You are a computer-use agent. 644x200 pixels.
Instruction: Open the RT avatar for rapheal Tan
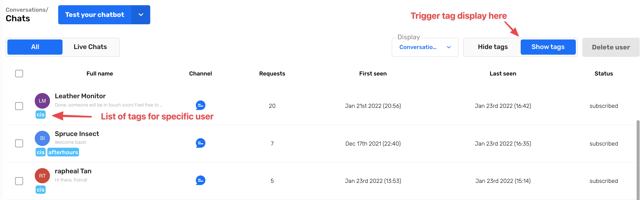pyautogui.click(x=42, y=175)
